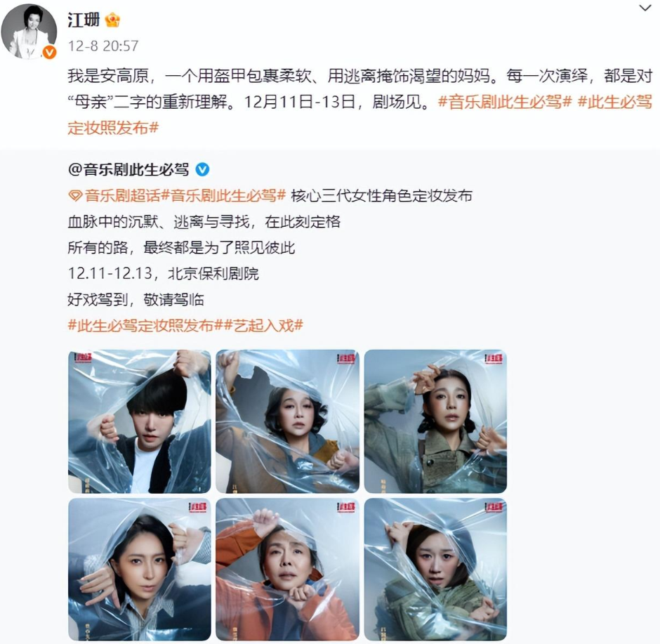View fifth photo of woman in orange jacket
Viewport: 660px width, 644px height.
[287, 570]
